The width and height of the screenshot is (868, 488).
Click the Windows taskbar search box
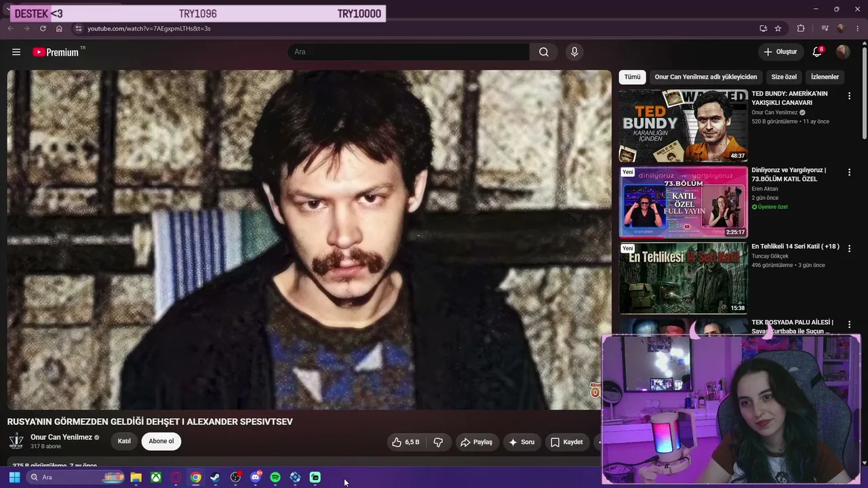click(77, 477)
